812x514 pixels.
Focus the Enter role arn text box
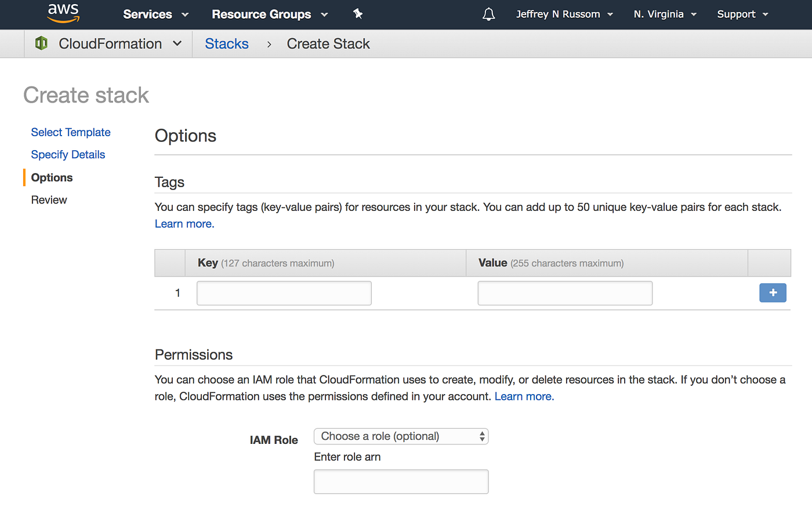[401, 482]
